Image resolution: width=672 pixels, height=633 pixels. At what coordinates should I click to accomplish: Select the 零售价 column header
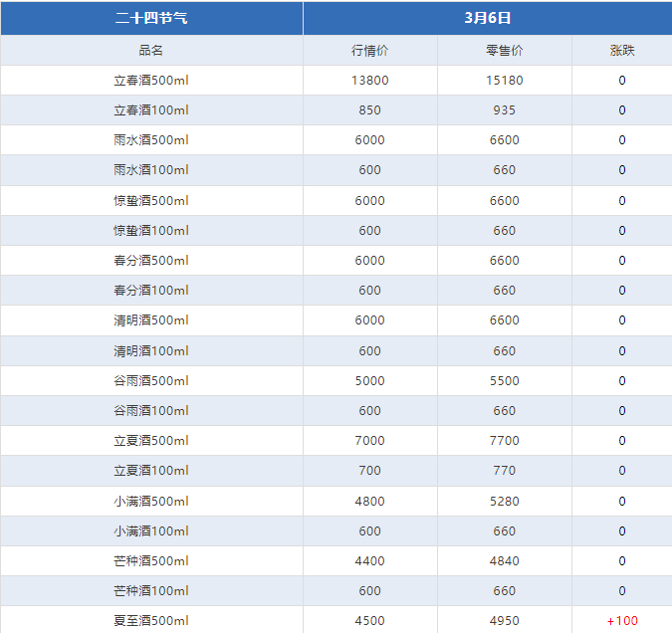tap(505, 51)
